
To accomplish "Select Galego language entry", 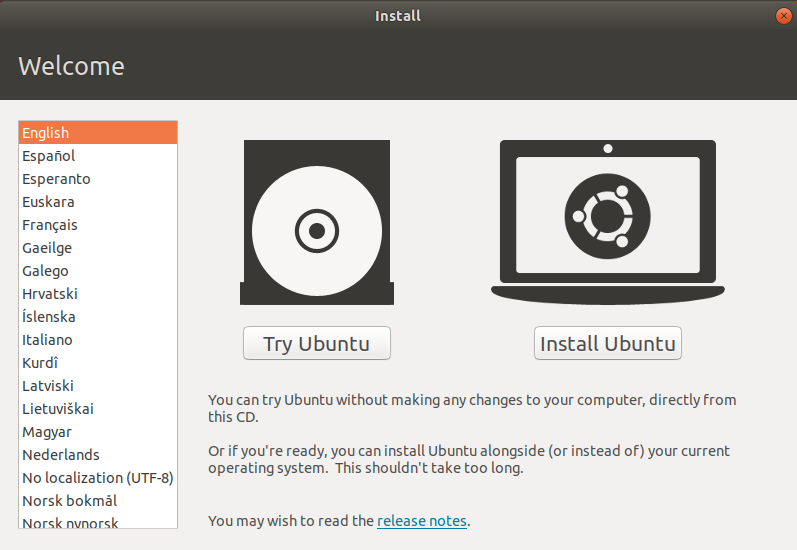I will tap(98, 270).
